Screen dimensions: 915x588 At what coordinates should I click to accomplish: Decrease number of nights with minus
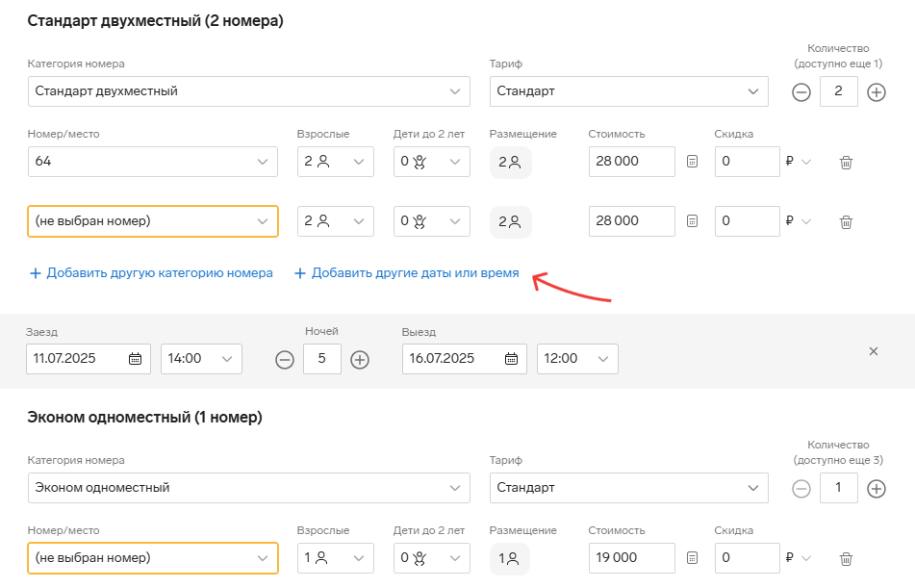[x=285, y=360]
